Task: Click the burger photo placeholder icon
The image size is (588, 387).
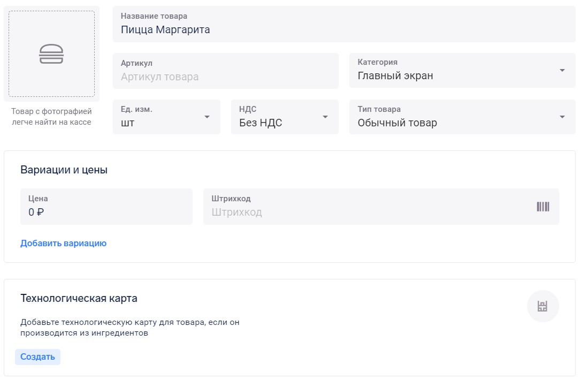Action: point(51,54)
